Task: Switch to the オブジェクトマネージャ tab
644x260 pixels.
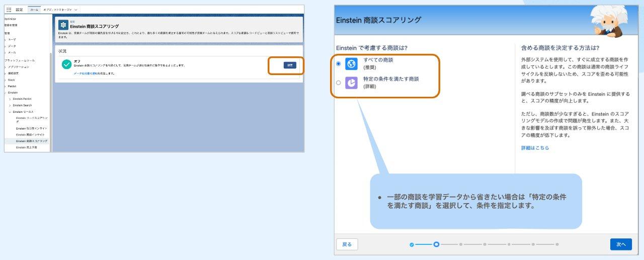Action: pos(57,10)
